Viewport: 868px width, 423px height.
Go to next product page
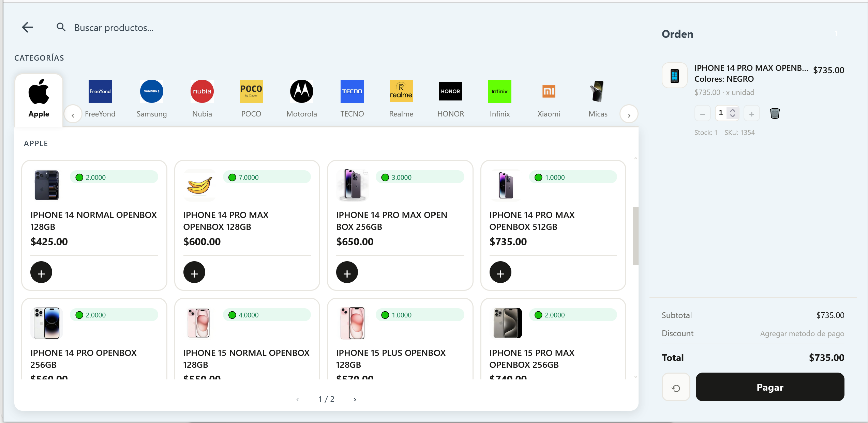pos(355,399)
